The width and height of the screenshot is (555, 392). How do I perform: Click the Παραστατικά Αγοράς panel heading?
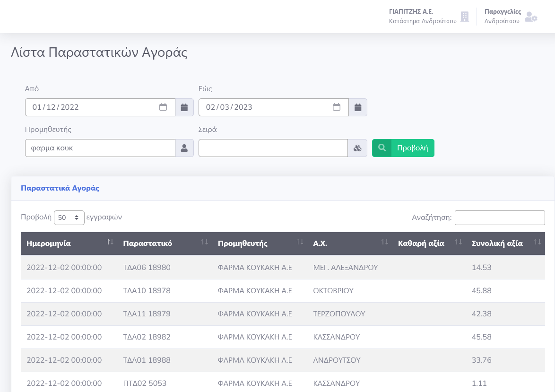60,188
